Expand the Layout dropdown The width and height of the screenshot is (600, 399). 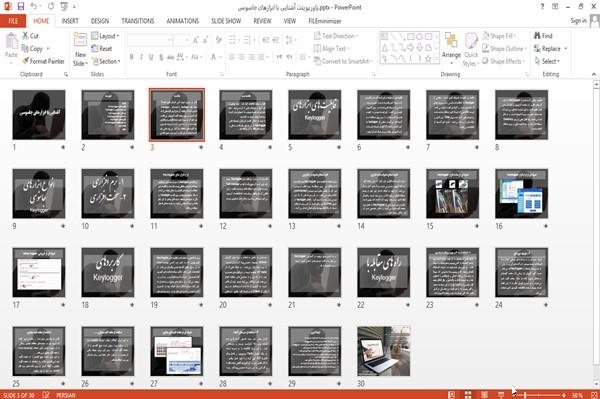(105, 36)
